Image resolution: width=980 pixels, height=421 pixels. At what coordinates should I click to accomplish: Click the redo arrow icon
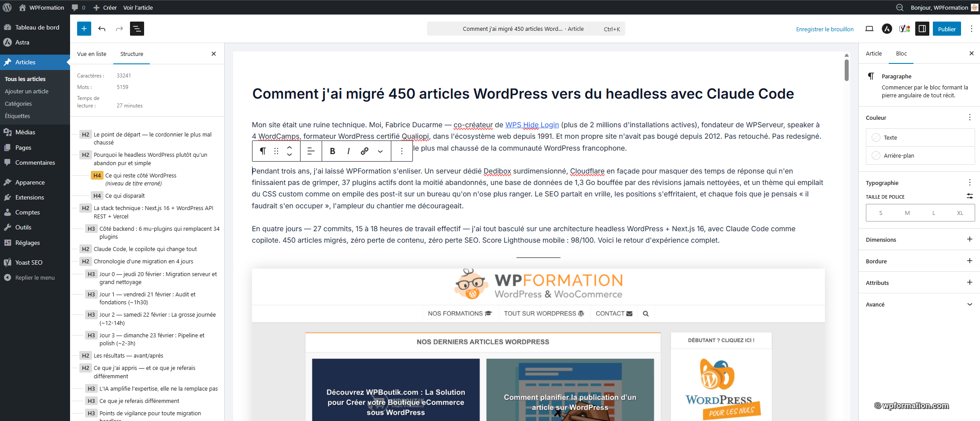tap(119, 29)
